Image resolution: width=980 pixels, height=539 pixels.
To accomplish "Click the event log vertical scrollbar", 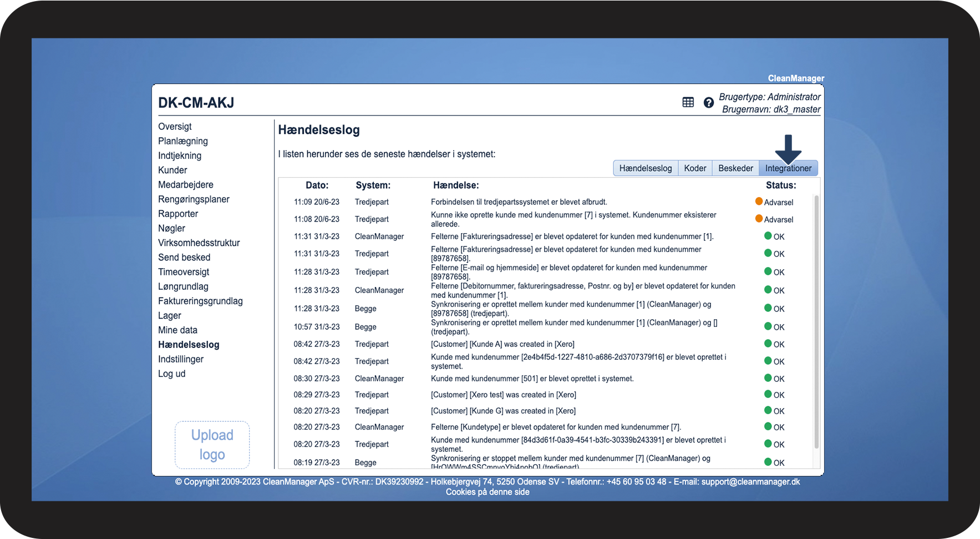I will tap(816, 321).
